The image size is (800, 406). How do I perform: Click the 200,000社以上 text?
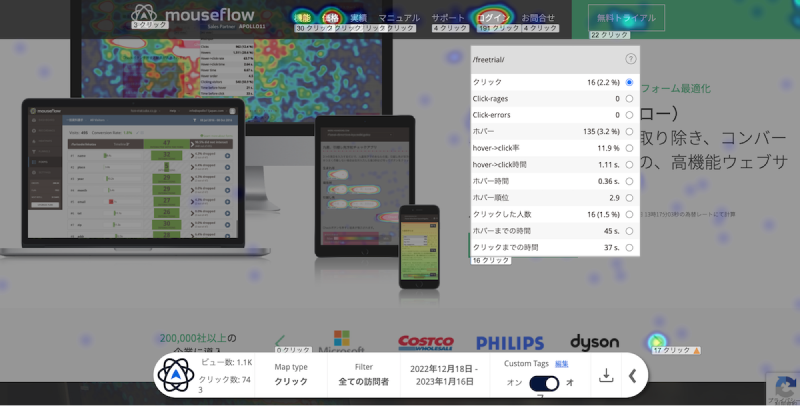pyautogui.click(x=193, y=338)
